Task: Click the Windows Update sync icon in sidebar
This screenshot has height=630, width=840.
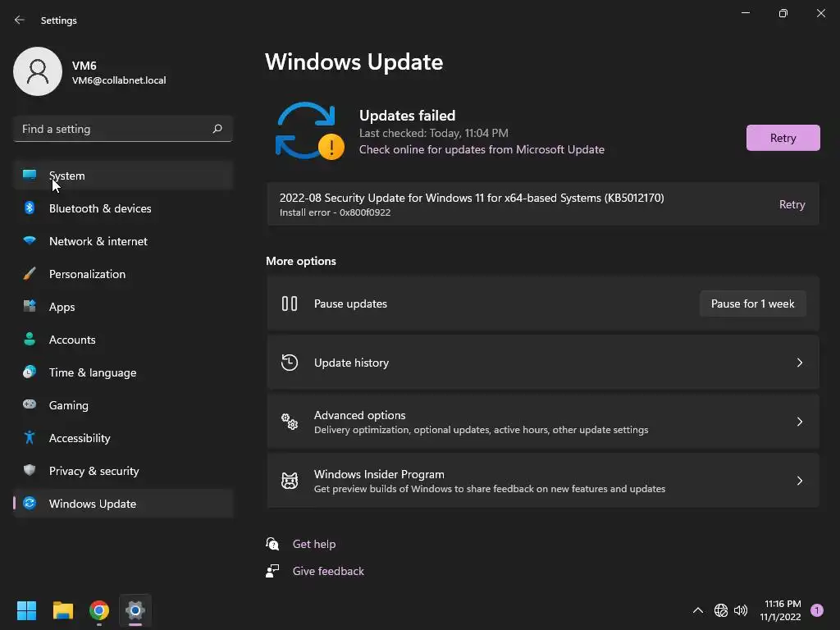Action: coord(30,503)
